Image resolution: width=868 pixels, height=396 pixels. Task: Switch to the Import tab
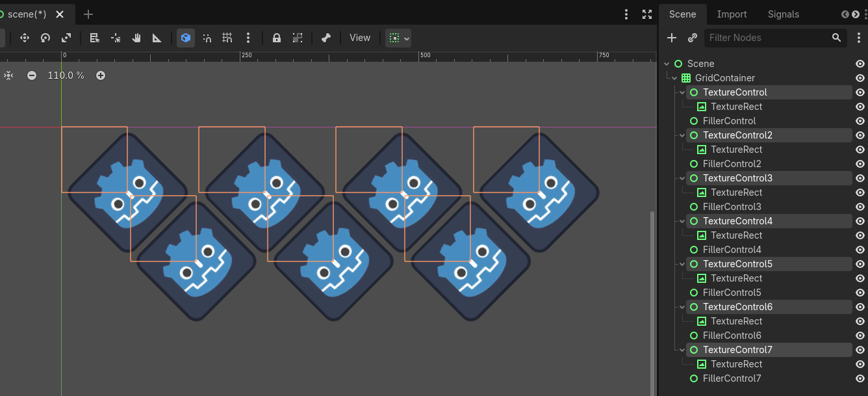pyautogui.click(x=732, y=14)
